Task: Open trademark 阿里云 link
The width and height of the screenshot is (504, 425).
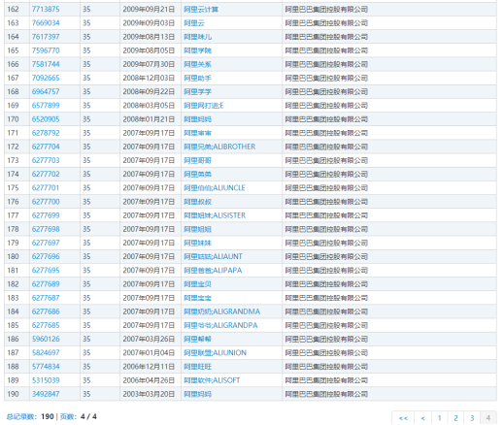Action: pos(194,23)
